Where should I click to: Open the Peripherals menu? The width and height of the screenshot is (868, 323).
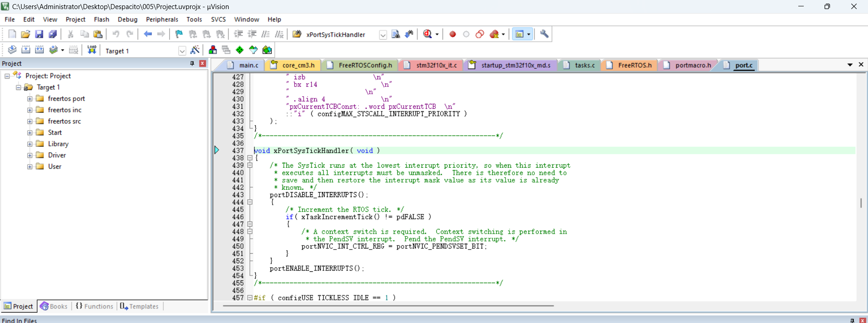tap(162, 19)
